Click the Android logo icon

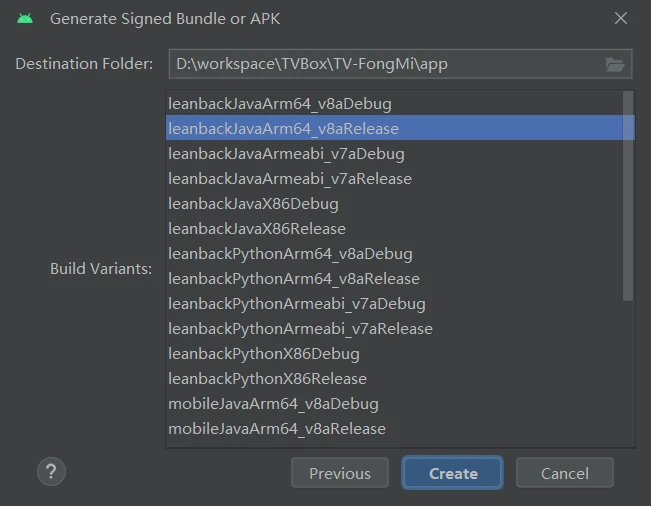[25, 18]
